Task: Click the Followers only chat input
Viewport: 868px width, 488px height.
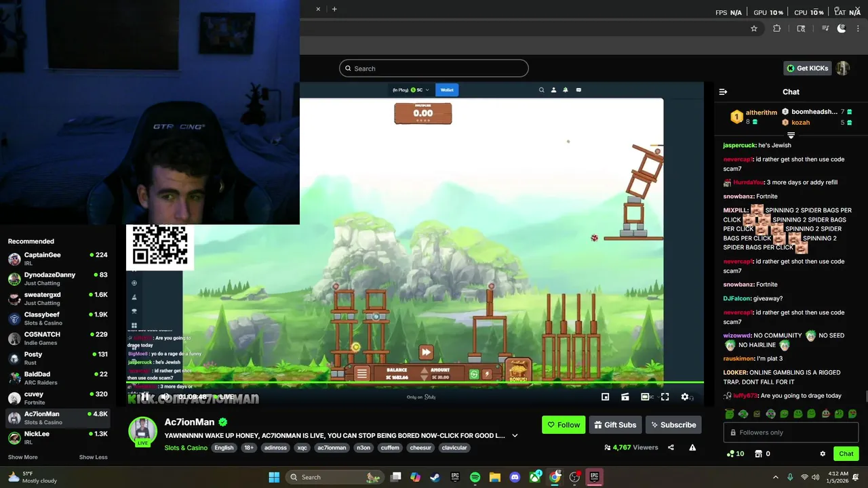Action: coord(791,432)
